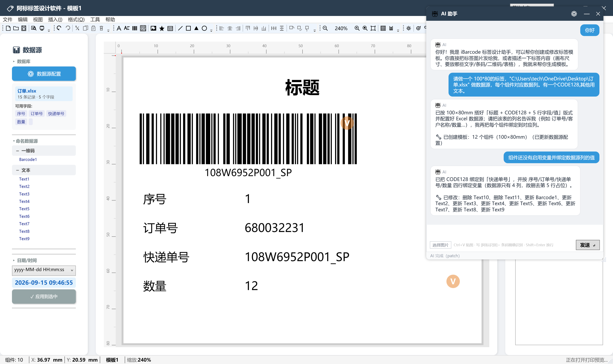Click the 序号 field tag
The width and height of the screenshot is (613, 364).
click(21, 114)
